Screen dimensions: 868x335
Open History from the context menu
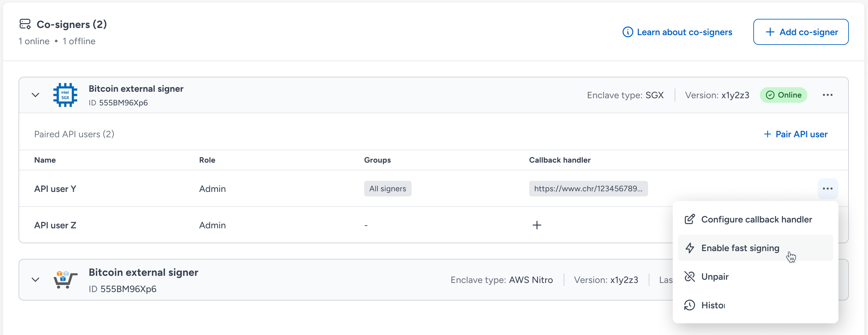756,305
